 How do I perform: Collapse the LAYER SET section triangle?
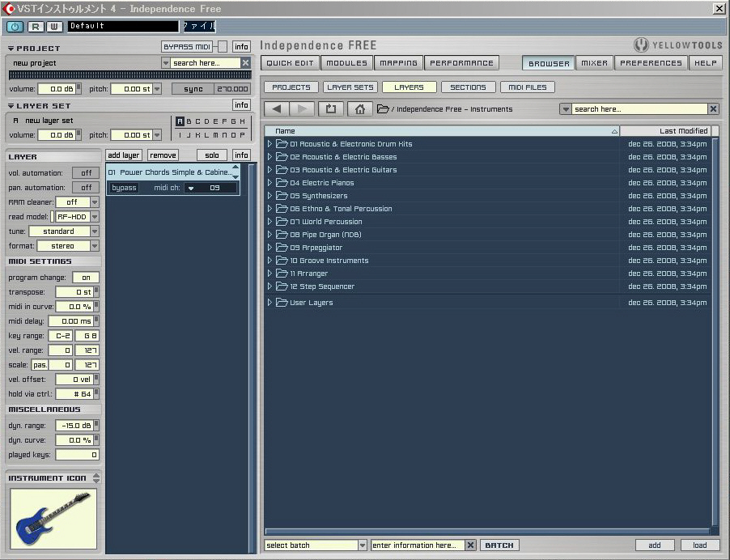pos(11,106)
